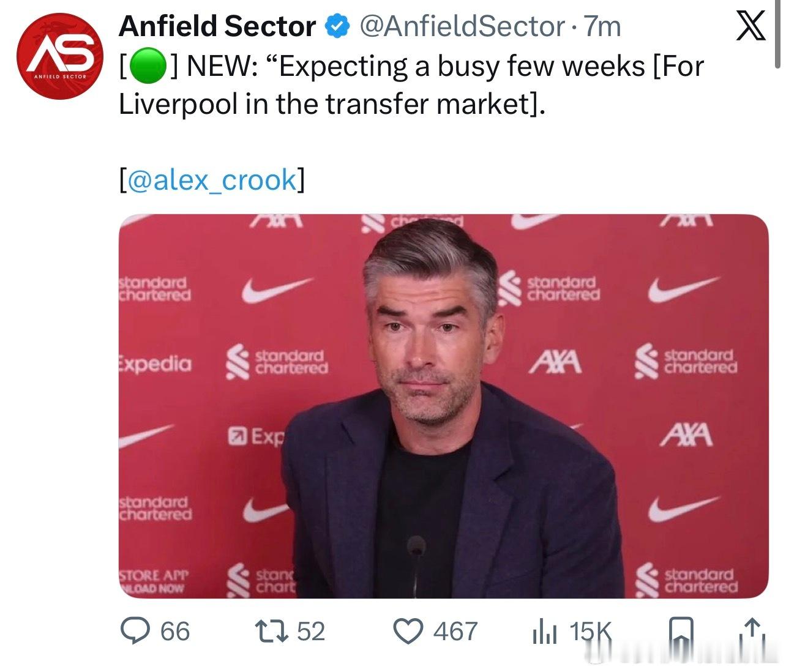786x672 pixels.
Task: Open the Anfield Sector profile avatar
Action: pos(56,55)
